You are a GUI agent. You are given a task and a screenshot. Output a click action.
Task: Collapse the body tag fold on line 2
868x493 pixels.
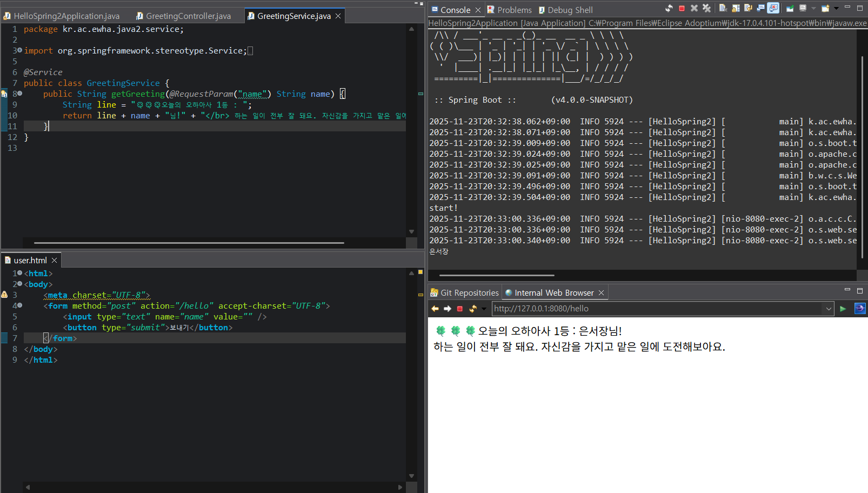coord(20,284)
